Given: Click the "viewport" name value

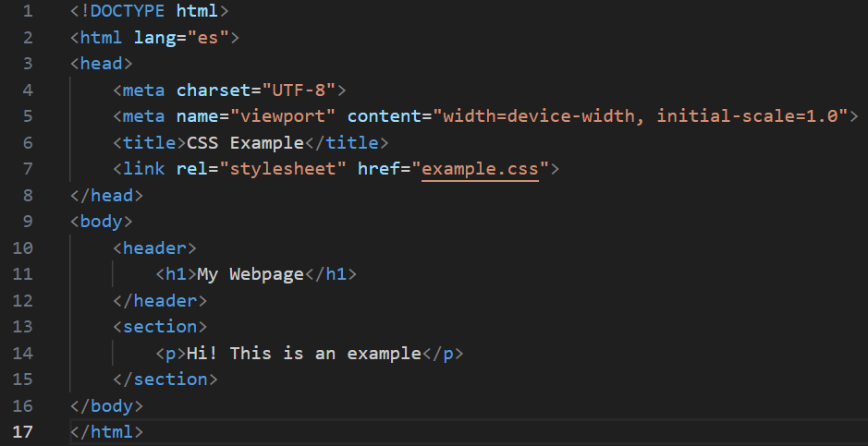Looking at the screenshot, I should click(x=283, y=116).
